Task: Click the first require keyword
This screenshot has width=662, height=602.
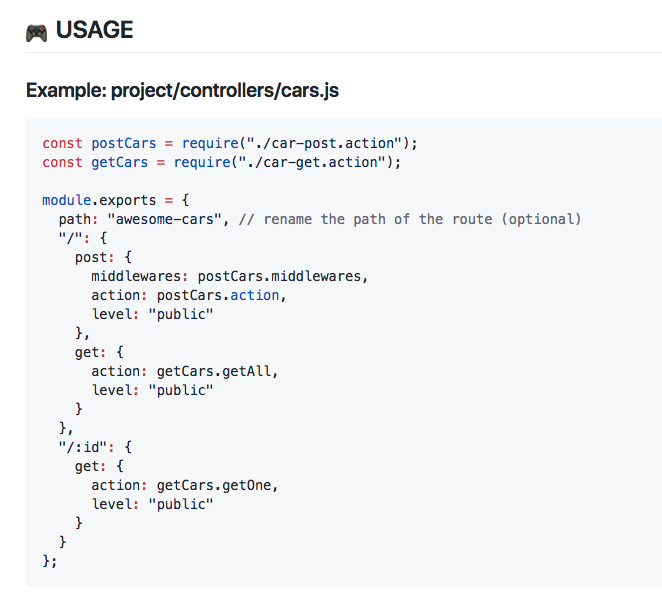Action: click(203, 143)
